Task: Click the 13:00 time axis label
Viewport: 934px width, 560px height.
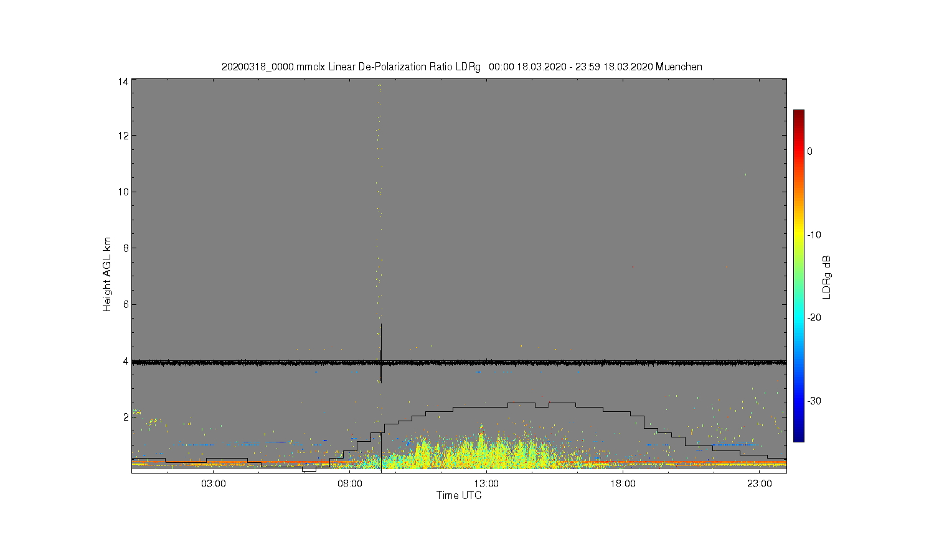Action: (x=486, y=483)
